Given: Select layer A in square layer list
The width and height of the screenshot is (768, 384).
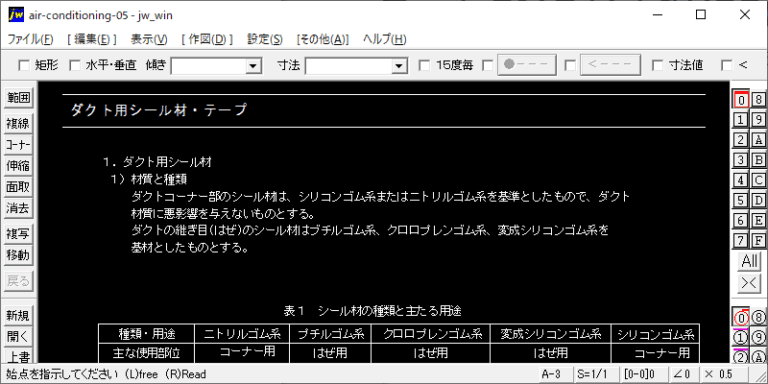Looking at the screenshot, I should [x=759, y=140].
